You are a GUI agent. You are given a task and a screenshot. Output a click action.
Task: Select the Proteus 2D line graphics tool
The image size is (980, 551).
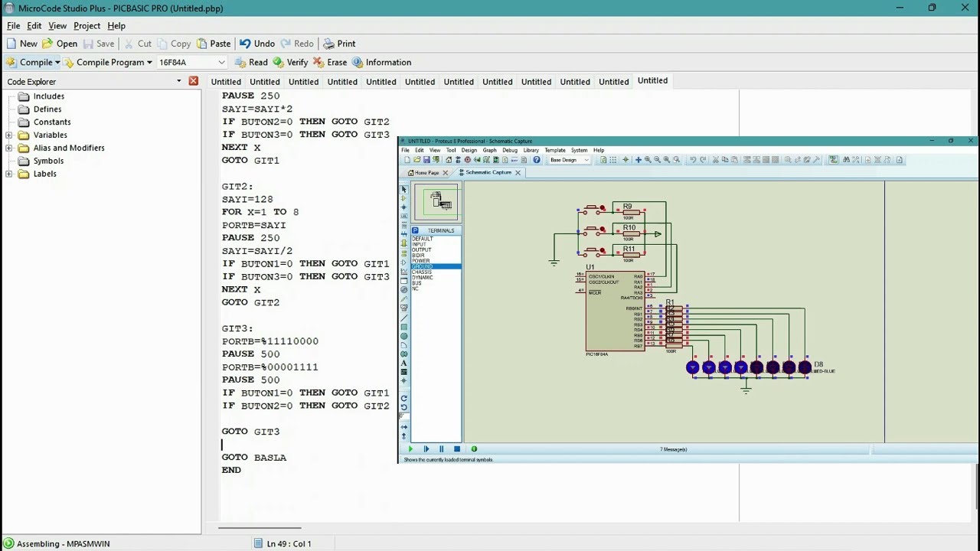404,318
